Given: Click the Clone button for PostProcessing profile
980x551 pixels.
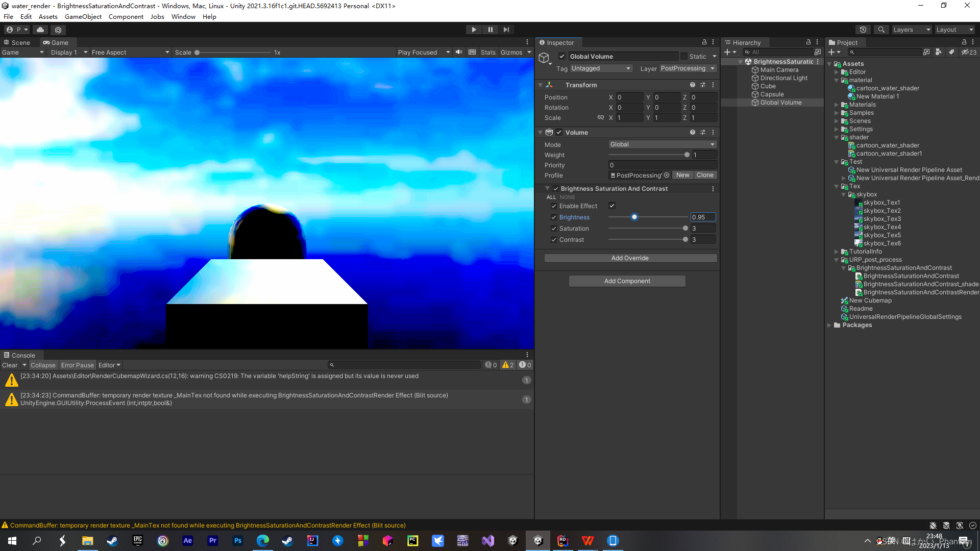Looking at the screenshot, I should tap(705, 175).
